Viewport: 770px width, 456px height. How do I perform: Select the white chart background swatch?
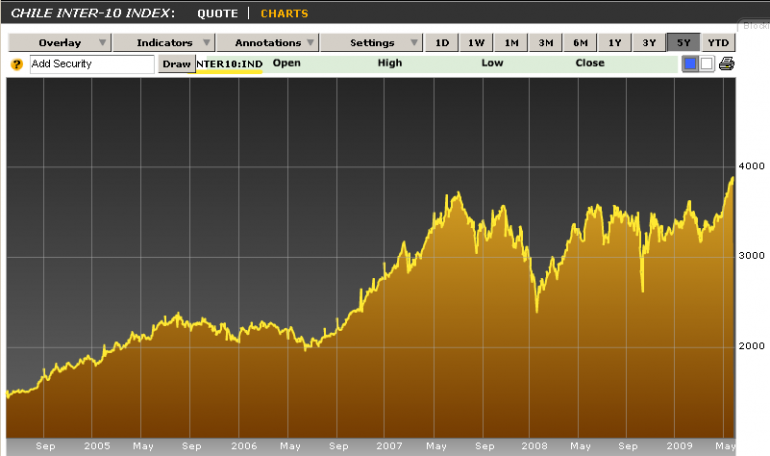(x=707, y=64)
